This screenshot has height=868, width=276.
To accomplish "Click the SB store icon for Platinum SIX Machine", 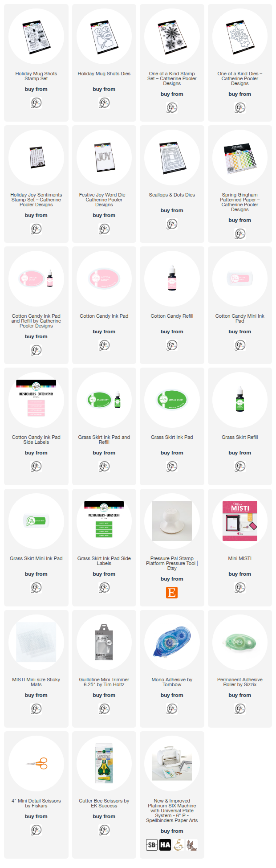I will (x=152, y=845).
